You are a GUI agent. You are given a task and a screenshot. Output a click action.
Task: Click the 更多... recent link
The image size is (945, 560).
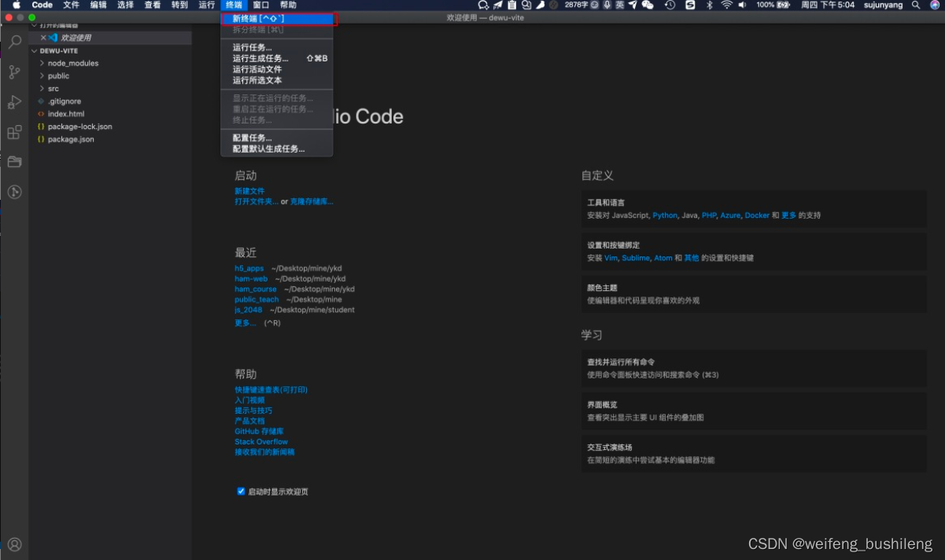245,323
